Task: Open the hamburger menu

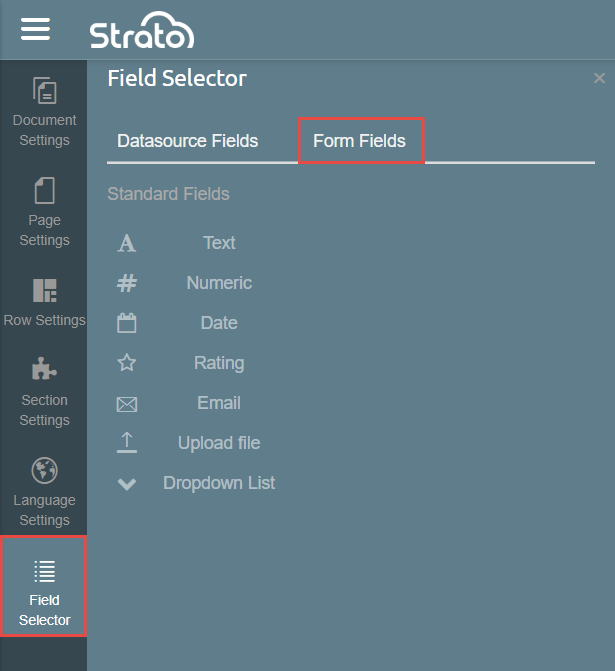Action: (x=35, y=29)
